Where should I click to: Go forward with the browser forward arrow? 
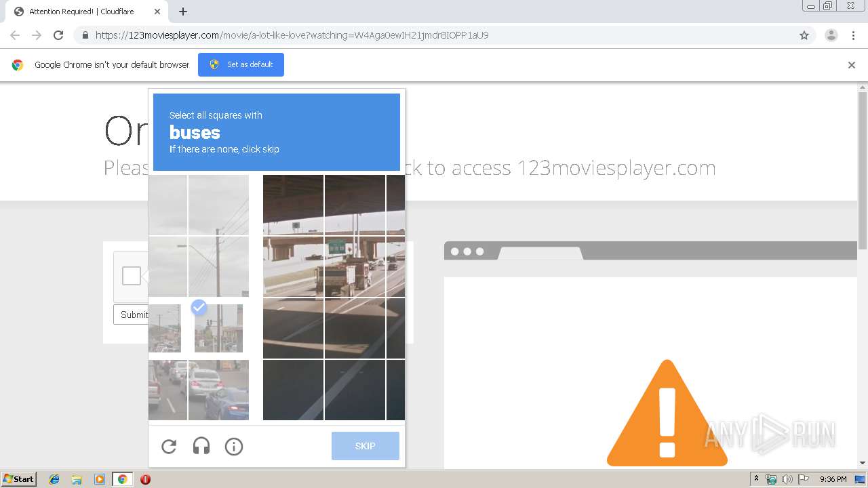pyautogui.click(x=37, y=35)
